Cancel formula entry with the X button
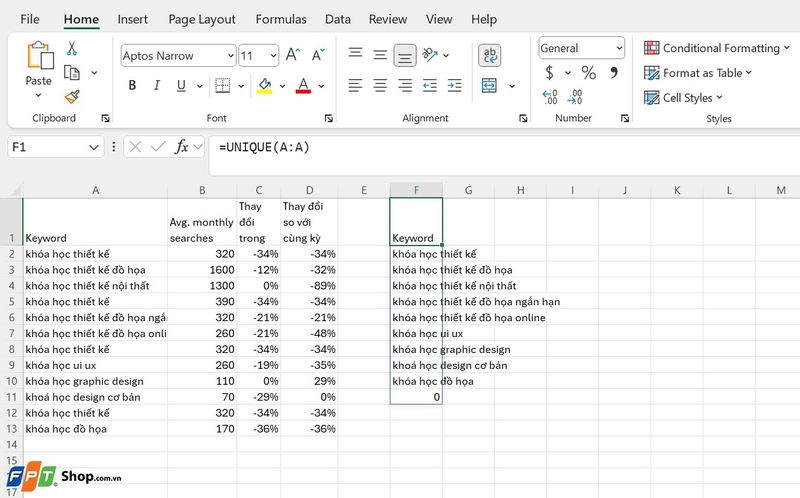 135,147
